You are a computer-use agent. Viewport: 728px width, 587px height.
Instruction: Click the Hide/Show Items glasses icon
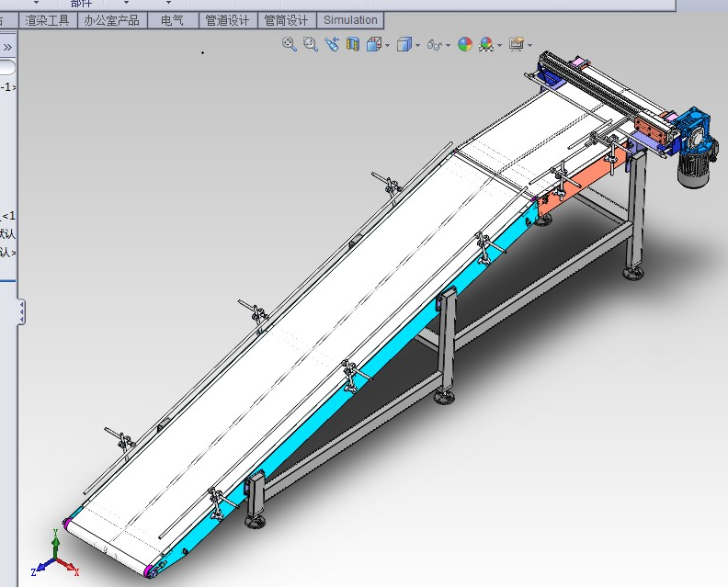pos(435,44)
